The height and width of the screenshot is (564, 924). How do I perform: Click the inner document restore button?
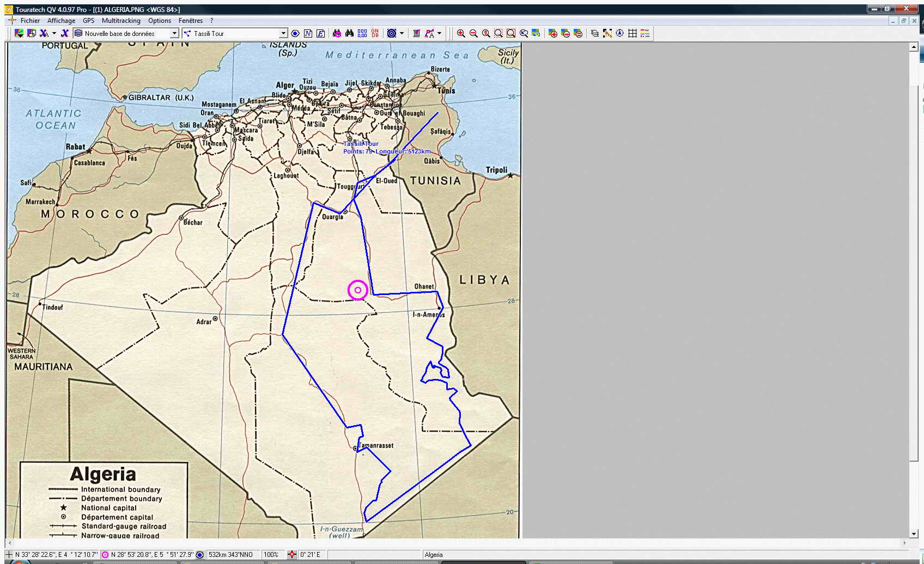pos(904,21)
